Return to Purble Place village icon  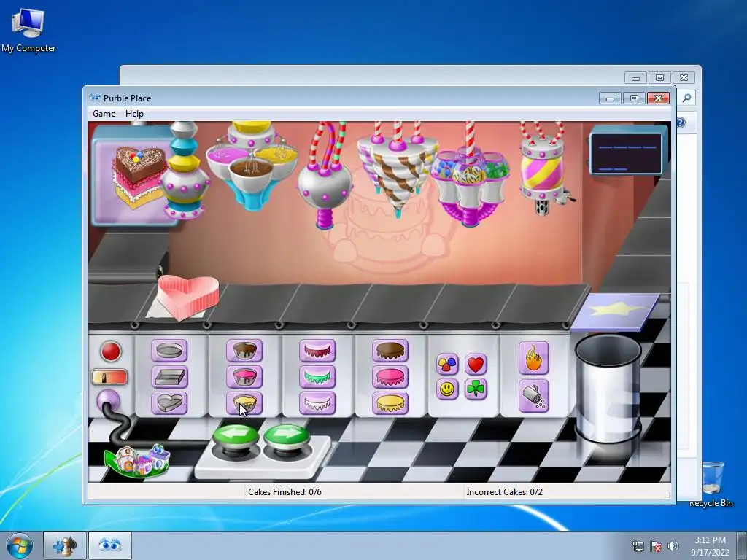pyautogui.click(x=138, y=460)
